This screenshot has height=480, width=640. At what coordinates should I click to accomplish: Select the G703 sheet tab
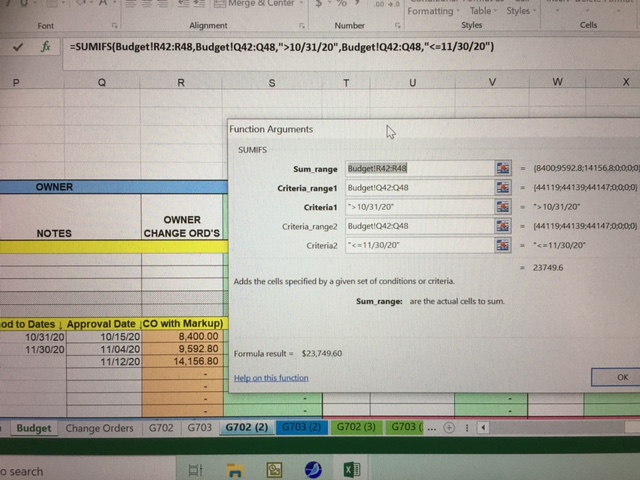pos(200,428)
